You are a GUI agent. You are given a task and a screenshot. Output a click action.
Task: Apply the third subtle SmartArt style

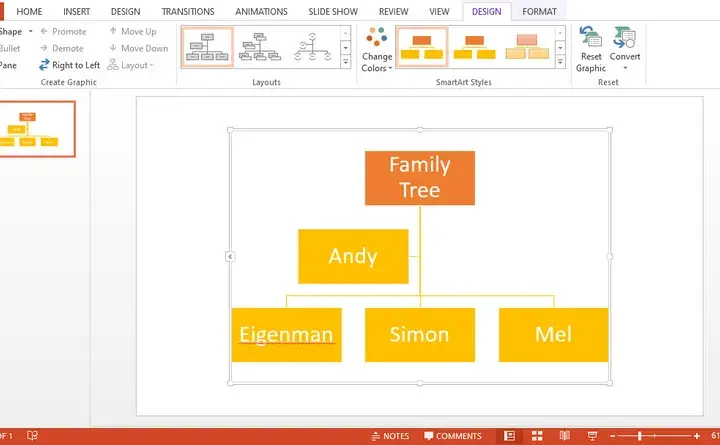point(527,47)
